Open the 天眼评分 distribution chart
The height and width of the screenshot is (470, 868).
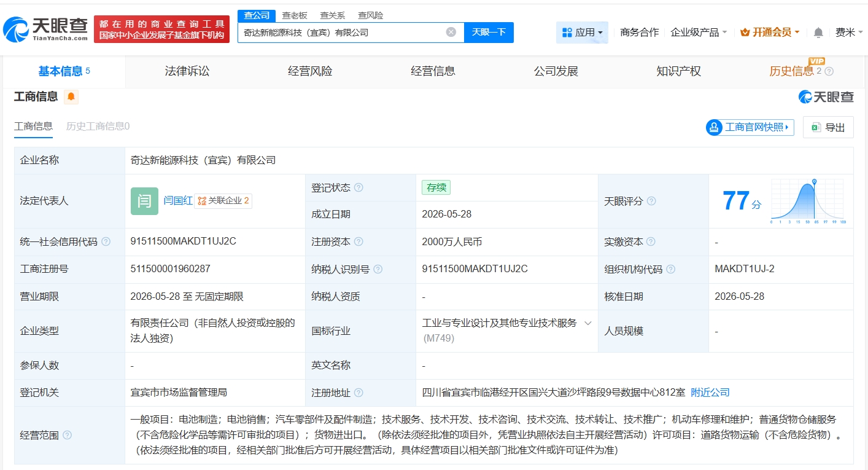808,202
